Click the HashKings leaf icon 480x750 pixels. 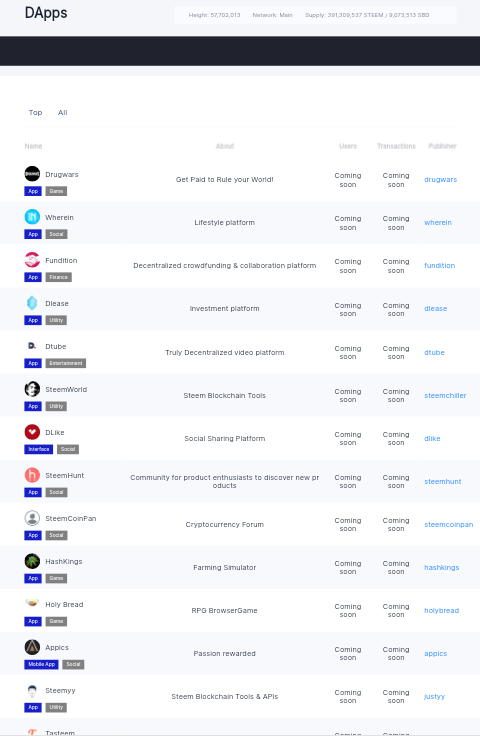pyautogui.click(x=32, y=561)
